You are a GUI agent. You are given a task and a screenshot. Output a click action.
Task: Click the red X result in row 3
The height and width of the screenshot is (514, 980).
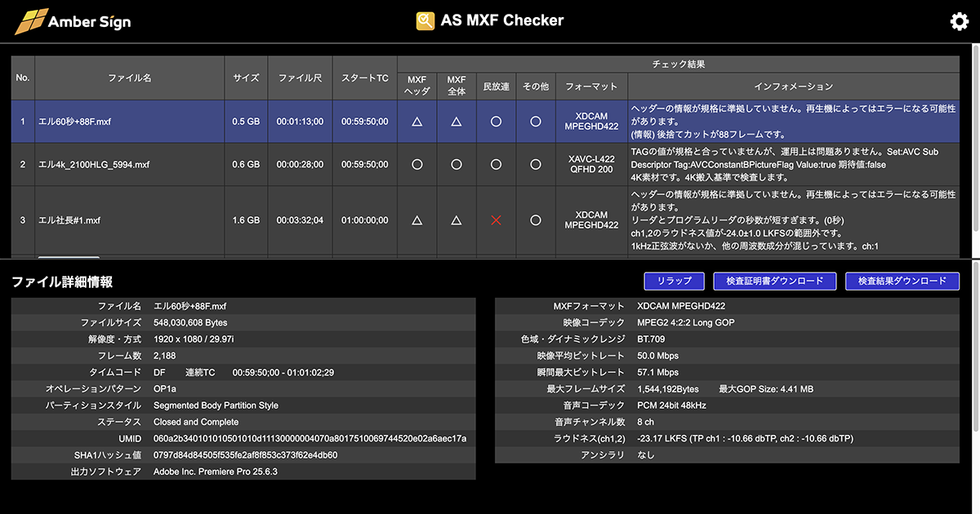(496, 220)
